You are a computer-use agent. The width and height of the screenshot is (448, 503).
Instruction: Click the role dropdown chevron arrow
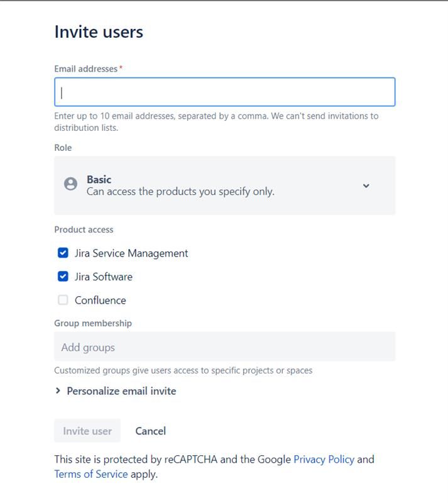[366, 185]
